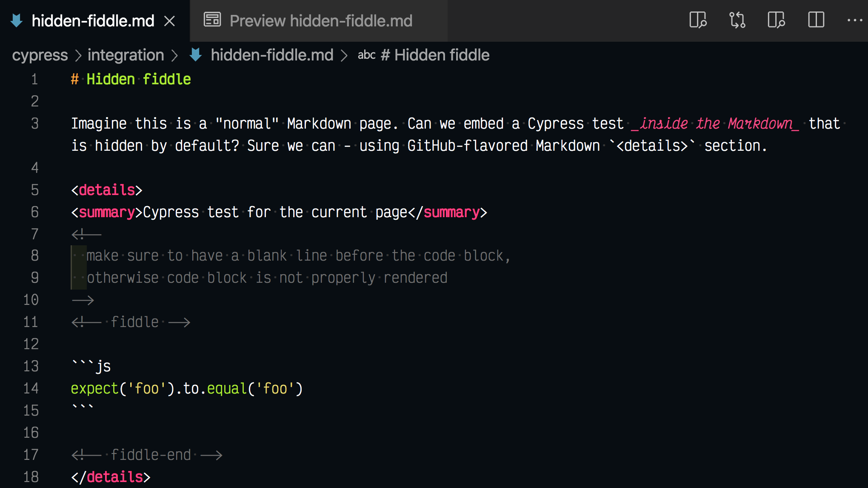Switch to Preview hidden-fiddle.md tab
The image size is (868, 488).
tap(321, 20)
